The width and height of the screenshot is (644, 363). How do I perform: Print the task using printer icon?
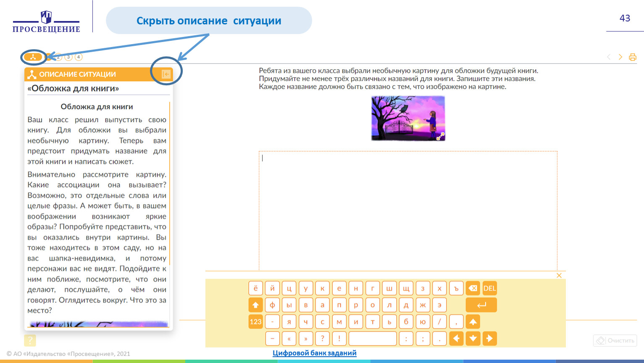(632, 57)
